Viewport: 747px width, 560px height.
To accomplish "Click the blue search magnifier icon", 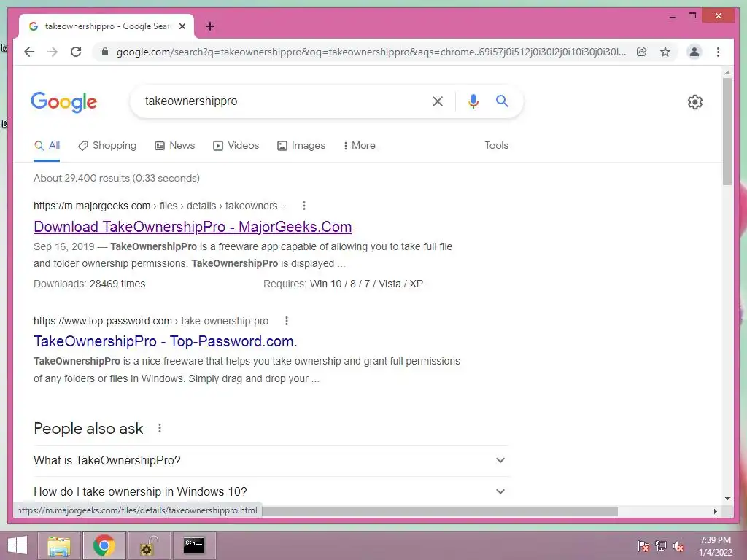I will click(x=502, y=101).
